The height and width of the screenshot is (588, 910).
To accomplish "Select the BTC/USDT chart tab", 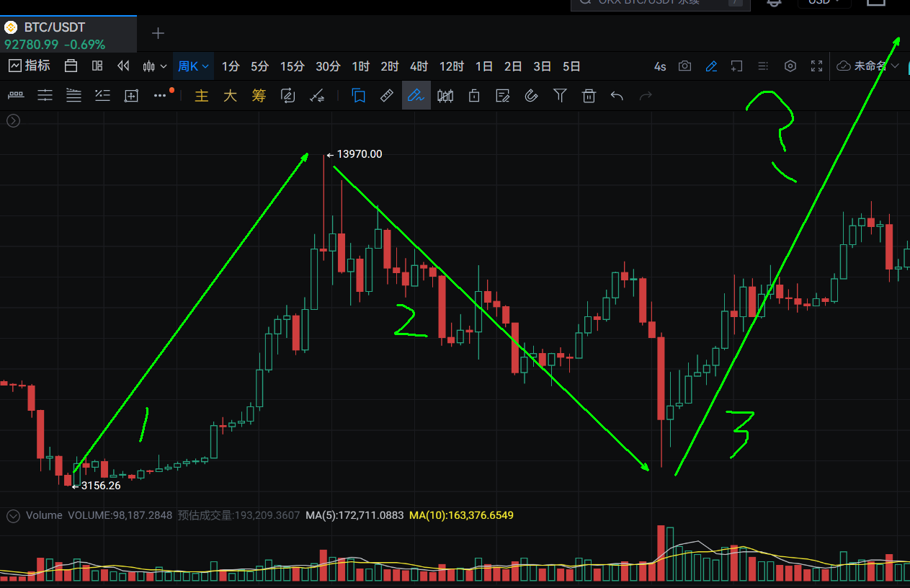I will click(68, 34).
